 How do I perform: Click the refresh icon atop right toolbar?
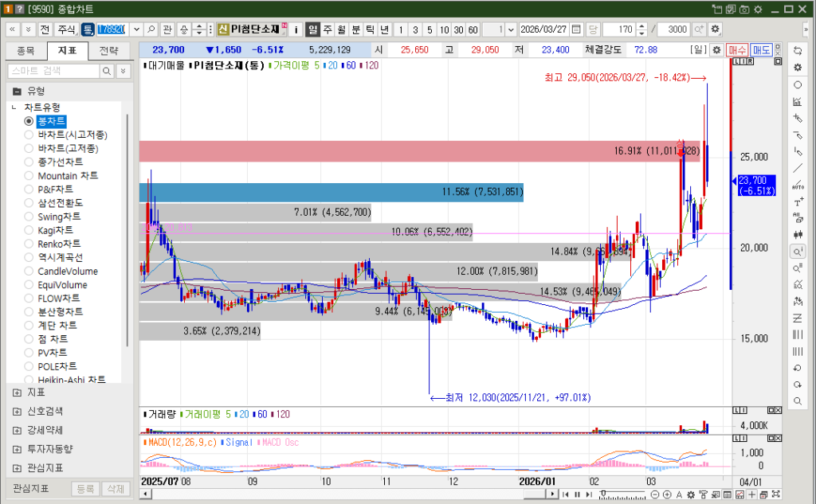tap(798, 50)
